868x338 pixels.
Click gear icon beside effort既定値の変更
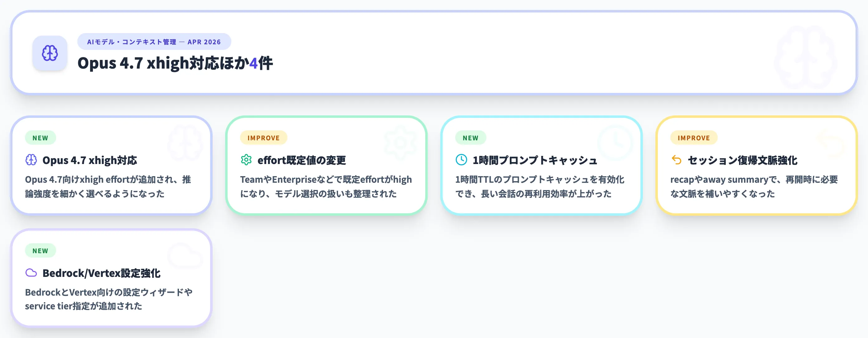point(246,160)
